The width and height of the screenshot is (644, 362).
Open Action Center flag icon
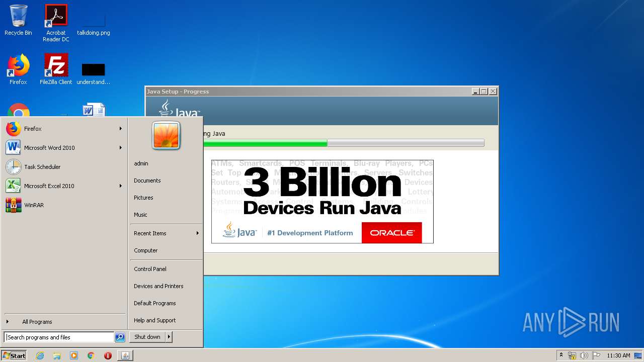click(596, 355)
